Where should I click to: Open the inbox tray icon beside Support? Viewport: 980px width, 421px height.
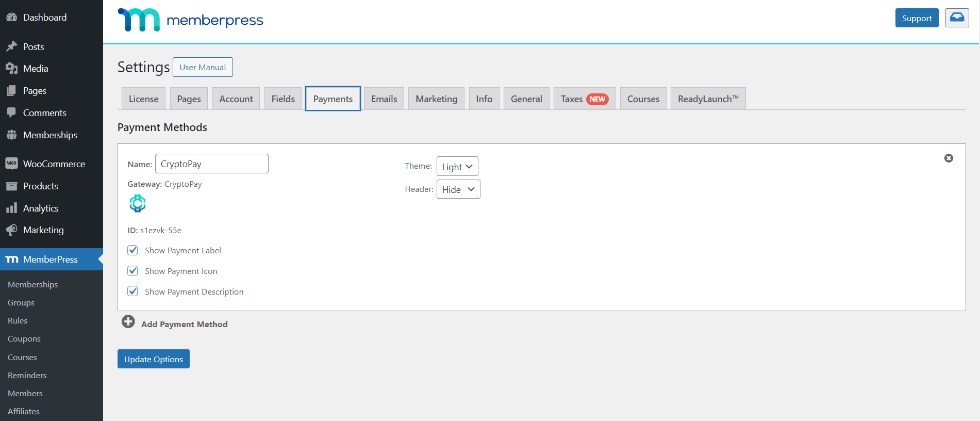click(957, 18)
